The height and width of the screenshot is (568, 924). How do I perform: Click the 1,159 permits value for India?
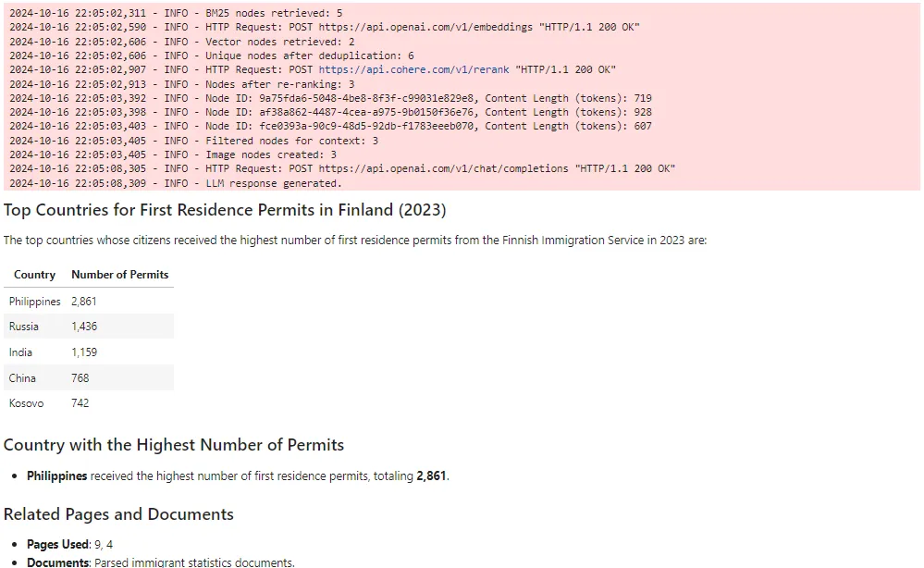pyautogui.click(x=84, y=352)
